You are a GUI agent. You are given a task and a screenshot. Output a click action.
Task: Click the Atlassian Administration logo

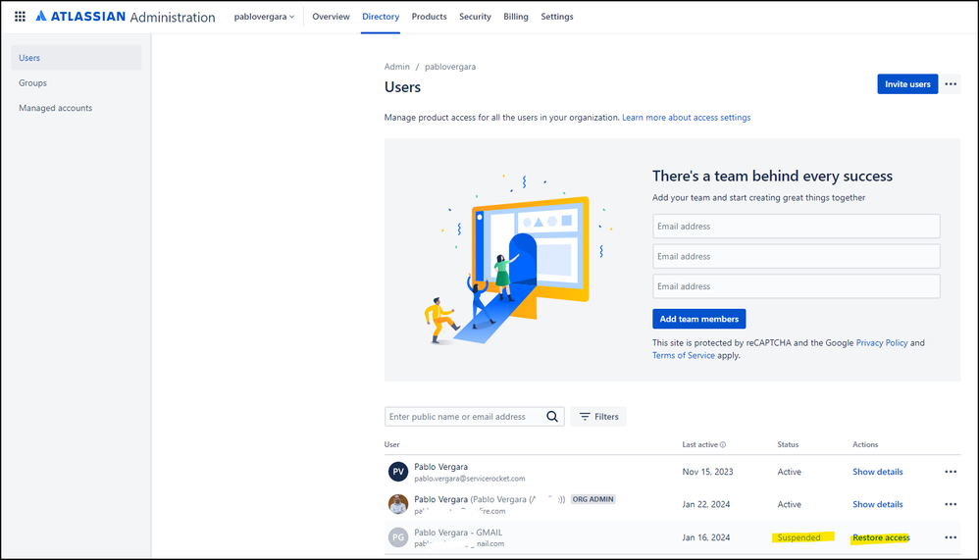click(x=125, y=17)
